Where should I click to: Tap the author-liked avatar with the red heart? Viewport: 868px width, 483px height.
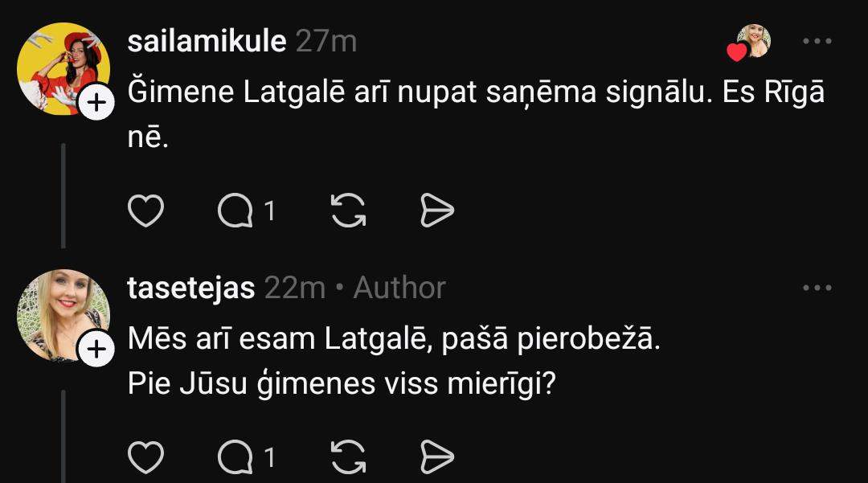(752, 42)
